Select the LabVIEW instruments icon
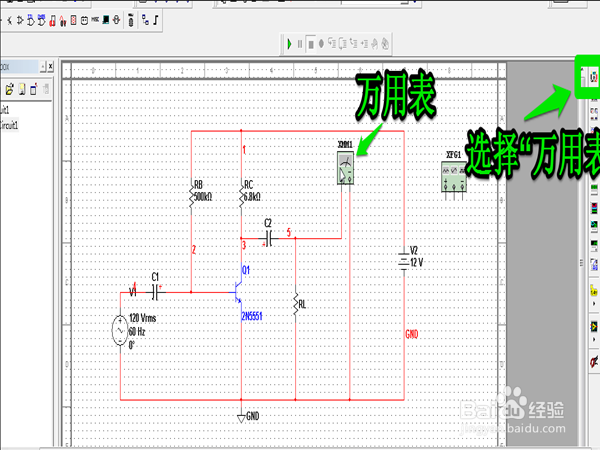Screen dimensions: 600x450 click(x=594, y=327)
